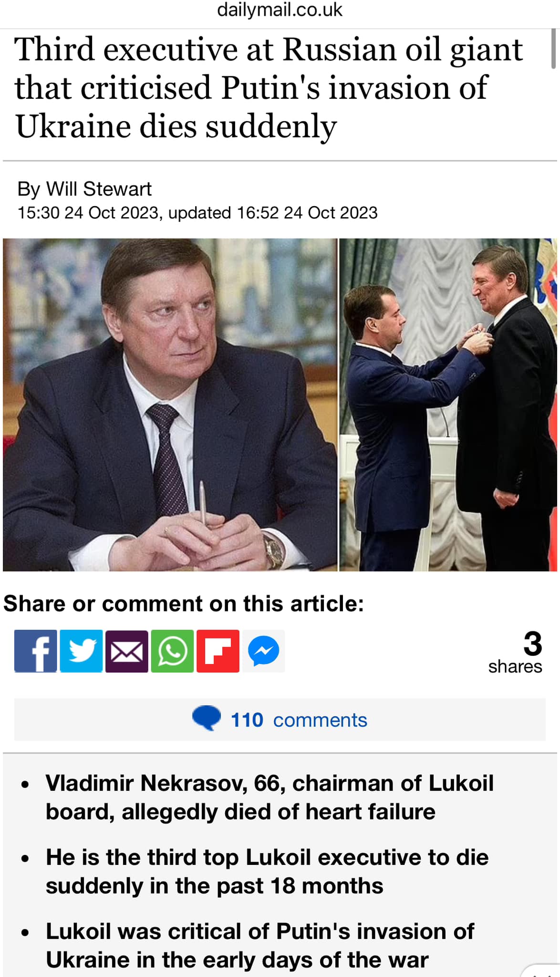Open the 110 comments link

(299, 720)
